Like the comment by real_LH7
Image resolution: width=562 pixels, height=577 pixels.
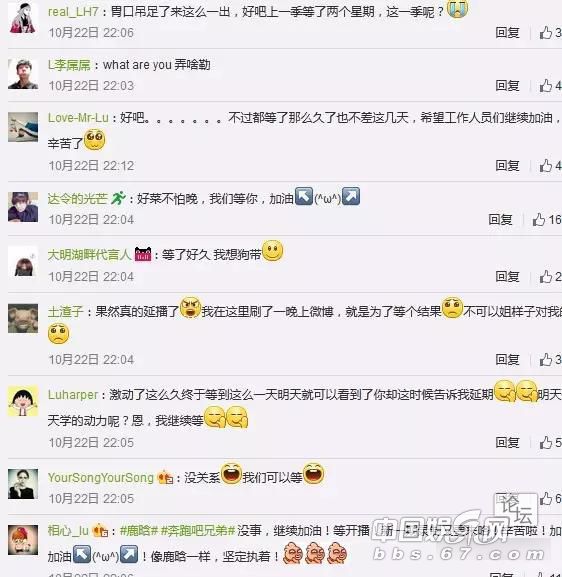pos(551,33)
